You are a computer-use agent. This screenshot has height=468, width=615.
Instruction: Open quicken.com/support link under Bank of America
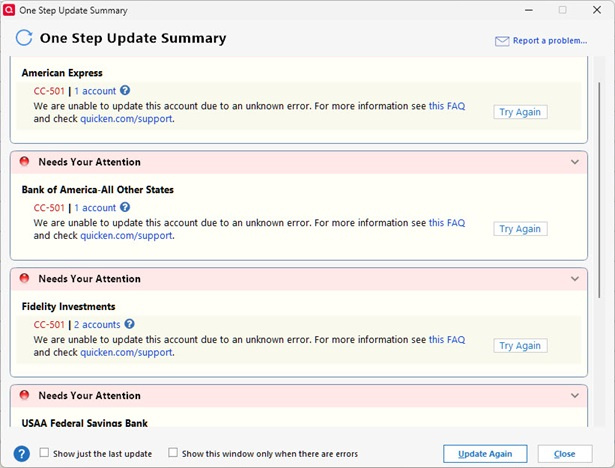pos(126,236)
